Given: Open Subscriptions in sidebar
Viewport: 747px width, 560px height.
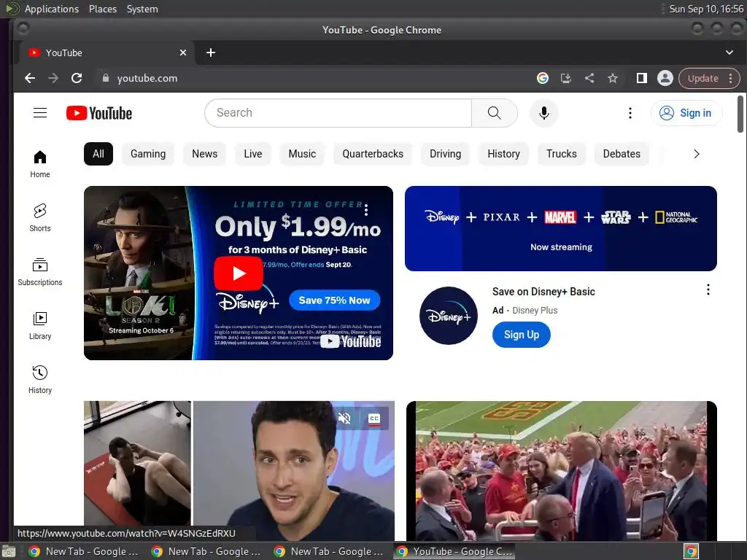Looking at the screenshot, I should pos(40,271).
